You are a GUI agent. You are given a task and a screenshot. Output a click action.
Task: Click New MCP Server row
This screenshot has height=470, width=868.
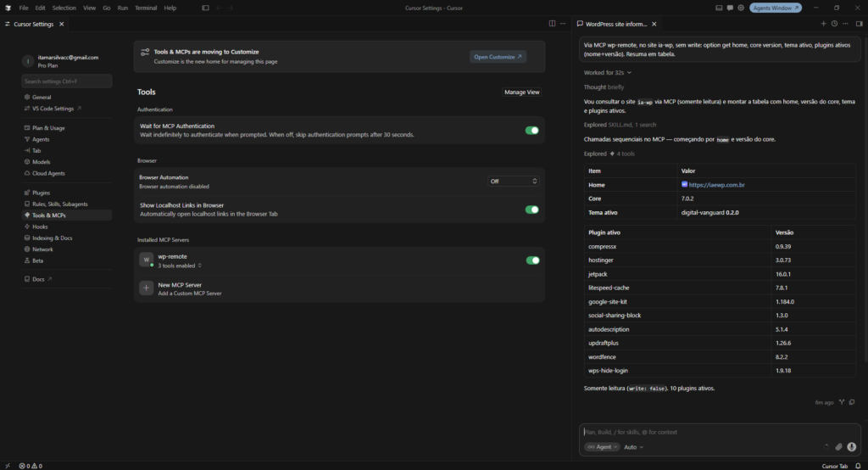(x=339, y=288)
